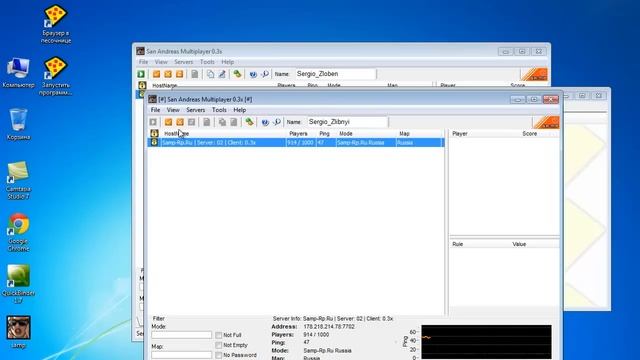Open the File menu in the front window
Image resolution: width=640 pixels, height=360 pixels.
point(156,110)
